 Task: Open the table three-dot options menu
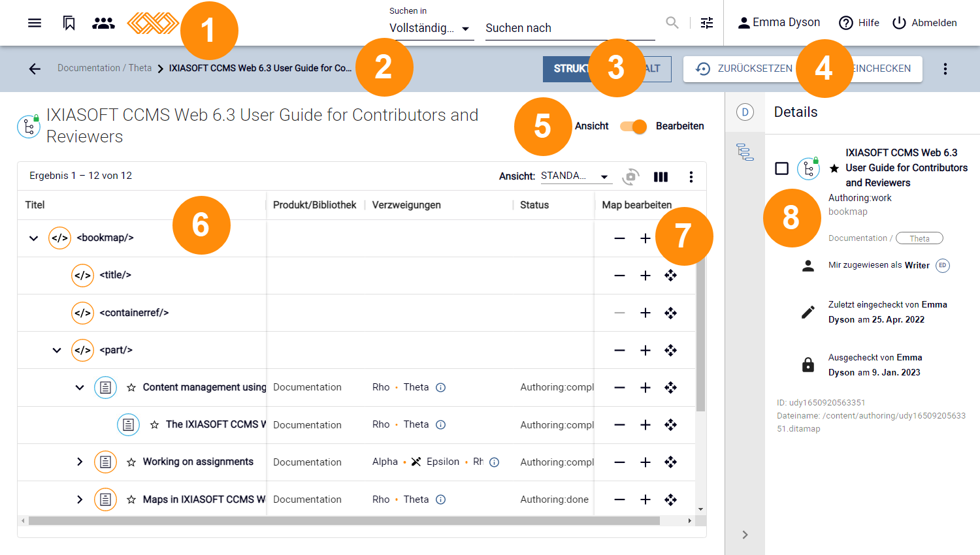coord(691,176)
